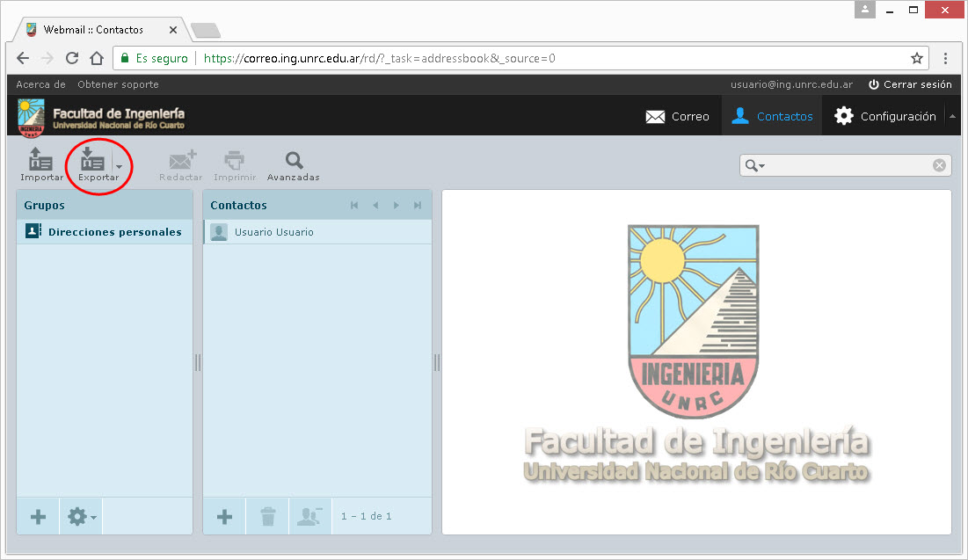Viewport: 968px width, 560px height.
Task: Click splitter between Grupos and Contactos panels
Action: 198,362
